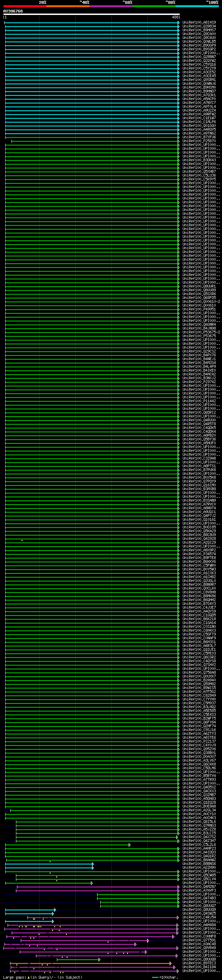Screen dimensions: 222x980
Task: Select hit label UniRef100_Q00610-2
Action: coord(201,301)
